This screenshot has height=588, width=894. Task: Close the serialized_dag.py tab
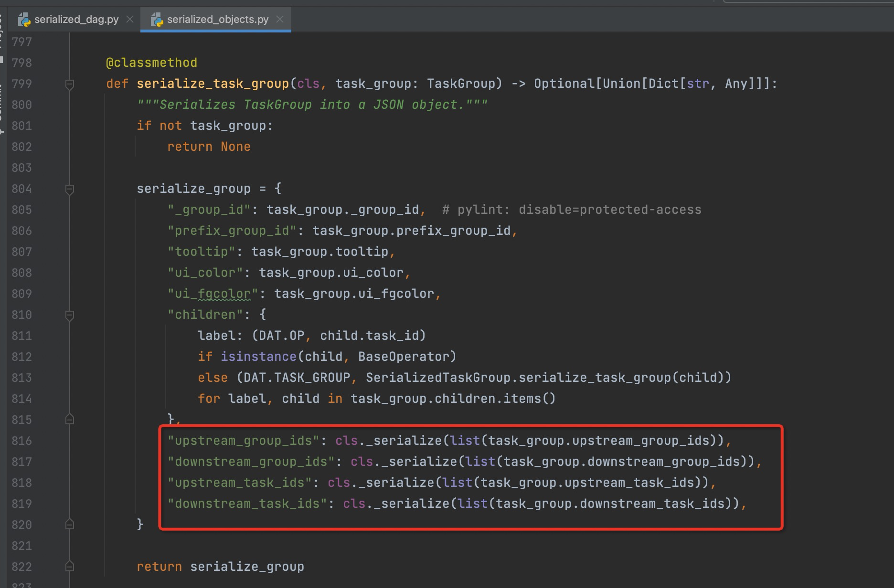[129, 19]
